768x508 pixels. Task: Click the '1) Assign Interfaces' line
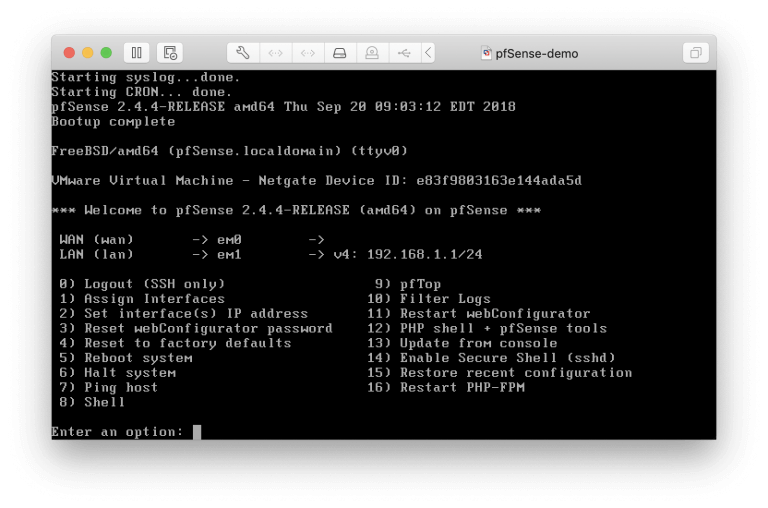[142, 299]
